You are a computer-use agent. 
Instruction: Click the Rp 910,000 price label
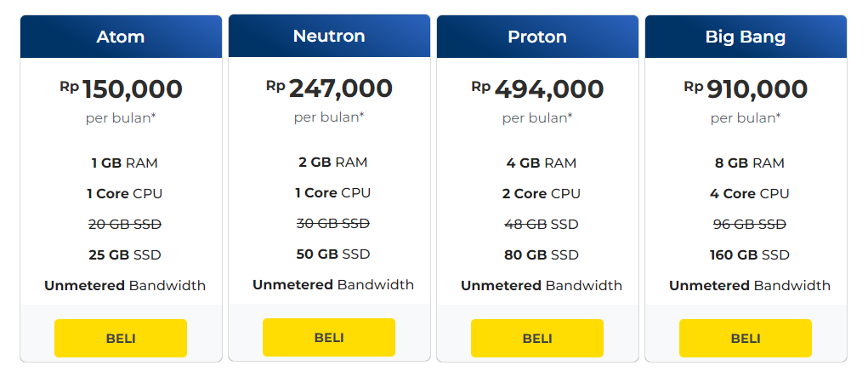point(745,89)
